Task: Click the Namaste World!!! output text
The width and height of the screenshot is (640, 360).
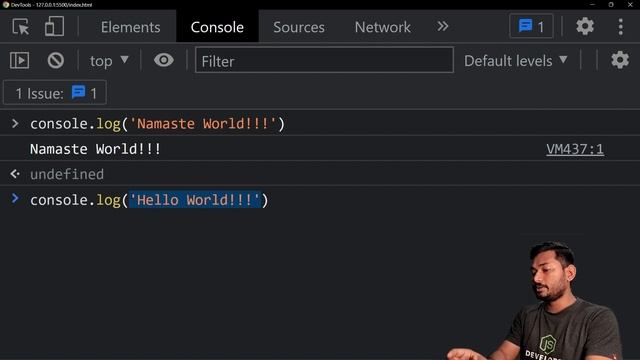Action: pos(96,149)
